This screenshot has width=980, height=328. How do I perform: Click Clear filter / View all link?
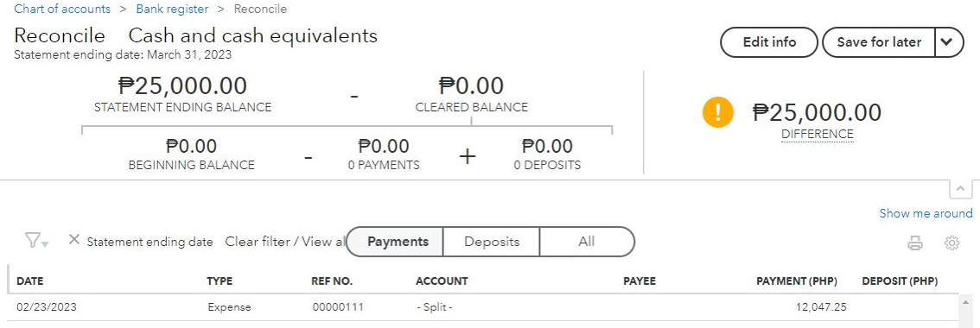(285, 242)
